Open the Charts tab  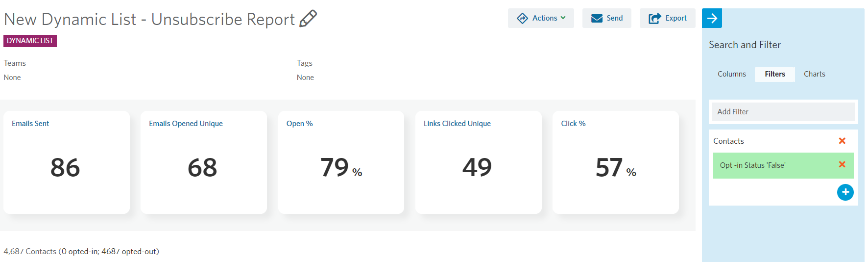814,74
